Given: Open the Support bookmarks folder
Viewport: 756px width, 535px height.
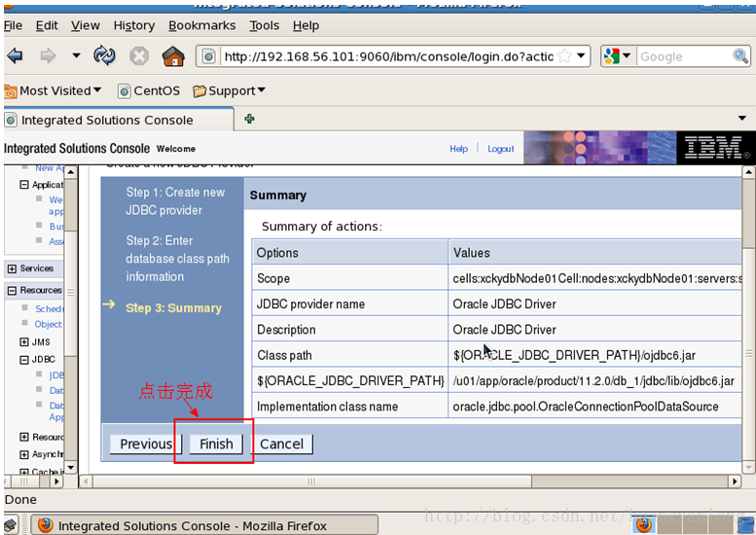Looking at the screenshot, I should pyautogui.click(x=229, y=90).
